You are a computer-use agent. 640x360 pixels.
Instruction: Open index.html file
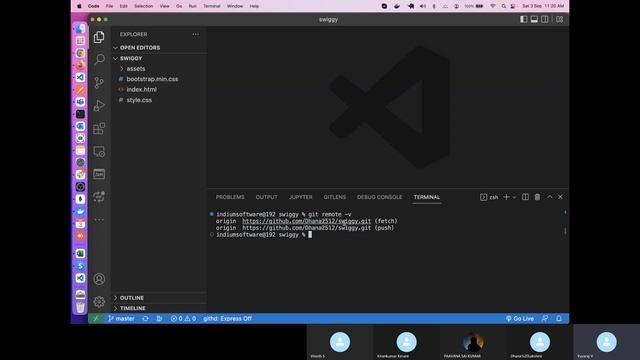pyautogui.click(x=158, y=89)
